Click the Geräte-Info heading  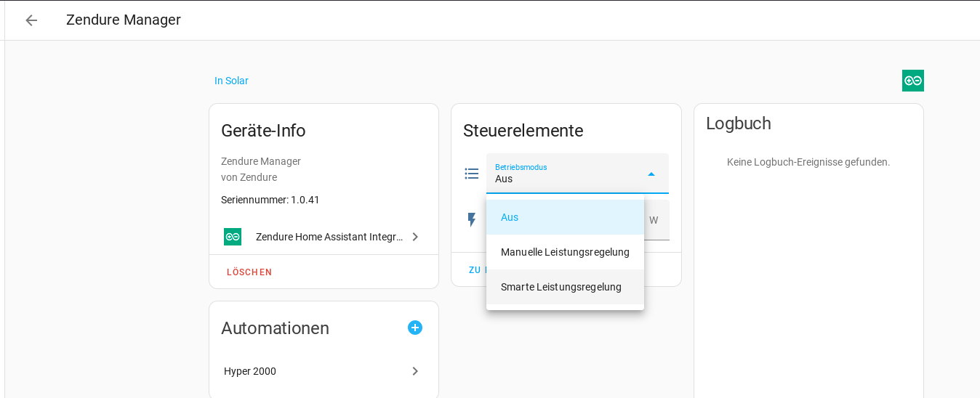[x=263, y=131]
